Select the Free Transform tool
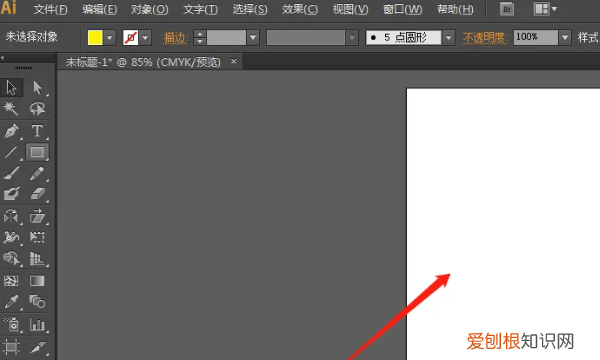This screenshot has width=600, height=360. pyautogui.click(x=37, y=237)
